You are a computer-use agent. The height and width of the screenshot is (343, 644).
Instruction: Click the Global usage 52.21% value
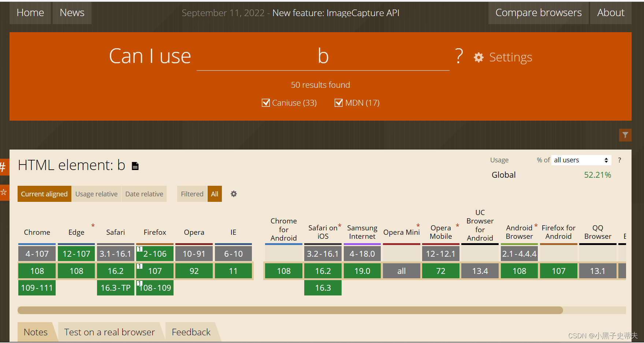coord(598,175)
